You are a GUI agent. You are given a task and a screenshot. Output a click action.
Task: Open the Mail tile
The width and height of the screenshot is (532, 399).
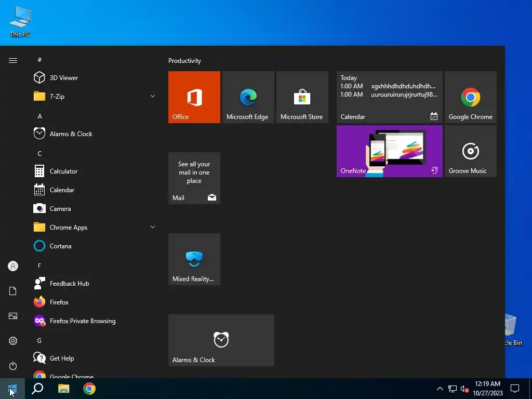tap(194, 178)
